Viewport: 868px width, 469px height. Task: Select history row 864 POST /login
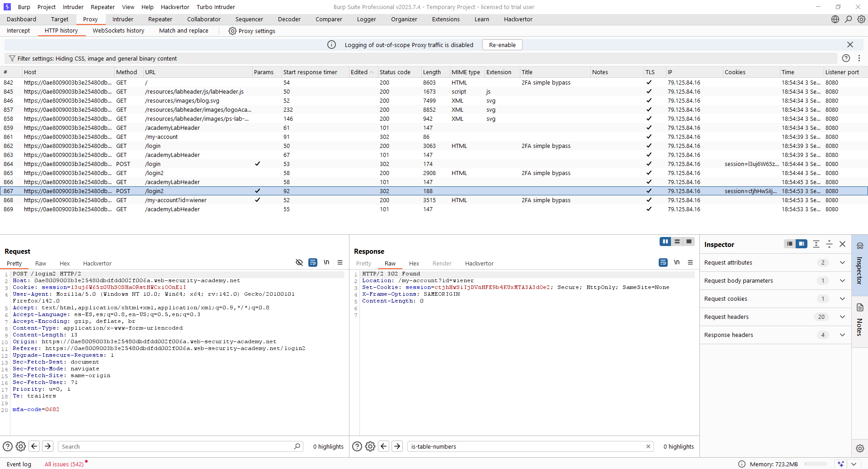pyautogui.click(x=434, y=164)
